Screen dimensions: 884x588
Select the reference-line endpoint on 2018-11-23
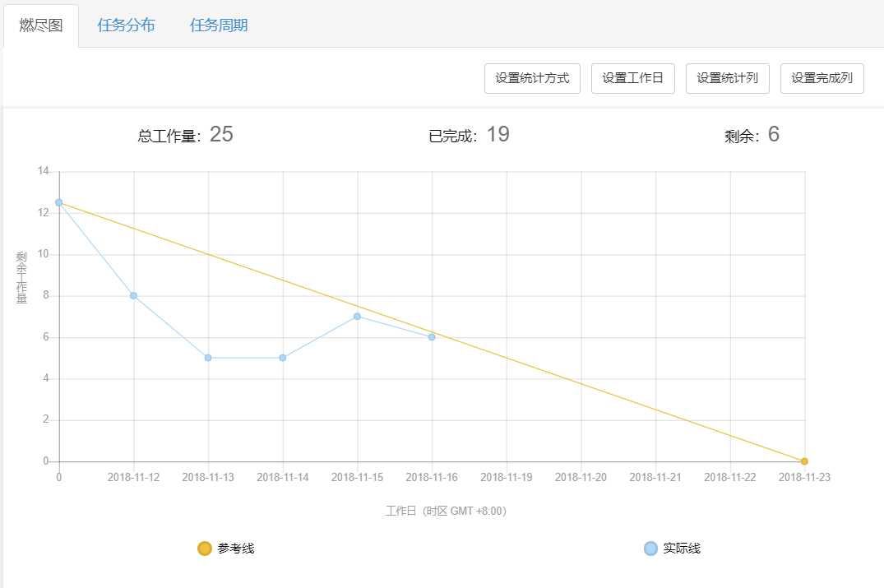[x=804, y=461]
